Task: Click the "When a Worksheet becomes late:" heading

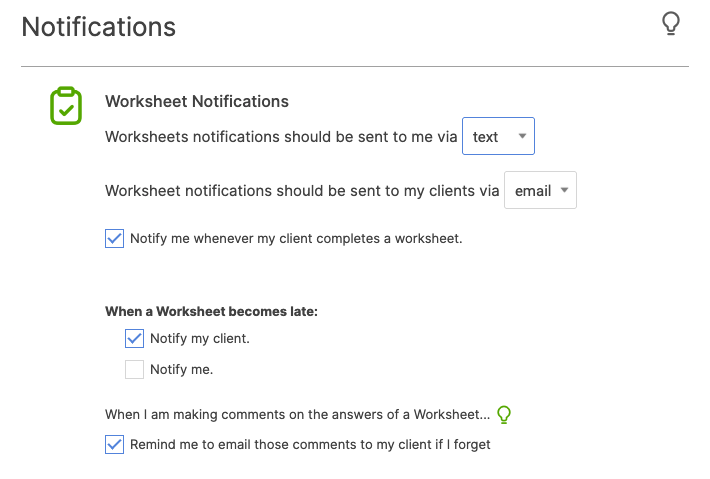Action: (x=211, y=311)
